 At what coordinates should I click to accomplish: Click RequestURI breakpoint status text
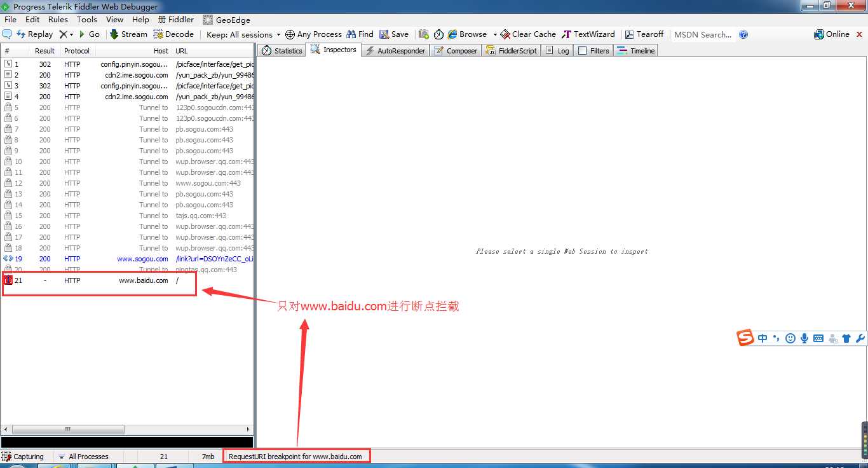coord(295,457)
